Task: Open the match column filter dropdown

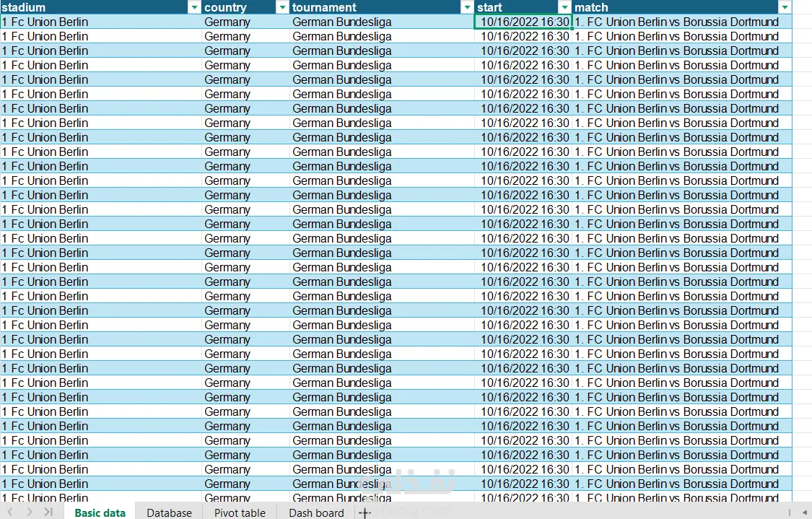Action: tap(785, 7)
